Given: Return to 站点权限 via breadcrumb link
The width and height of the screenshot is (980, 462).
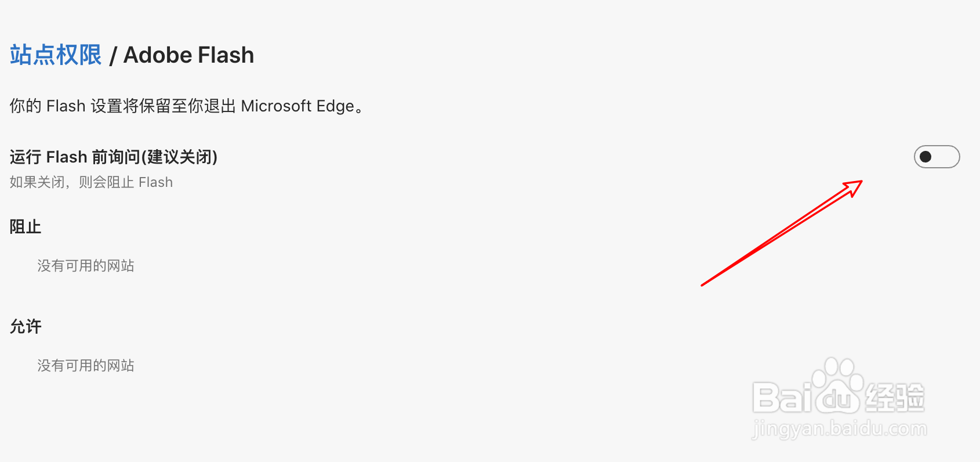Looking at the screenshot, I should click(x=56, y=55).
